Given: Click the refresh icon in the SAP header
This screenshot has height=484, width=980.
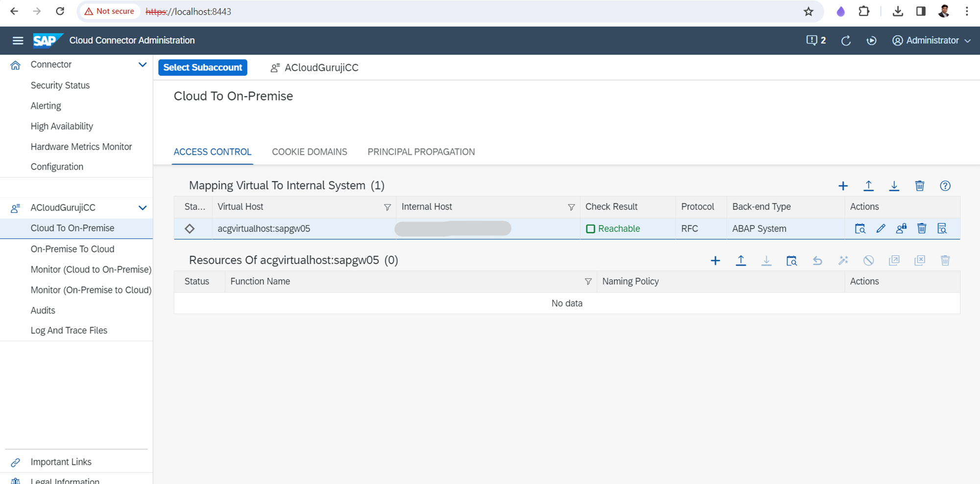Looking at the screenshot, I should 846,41.
